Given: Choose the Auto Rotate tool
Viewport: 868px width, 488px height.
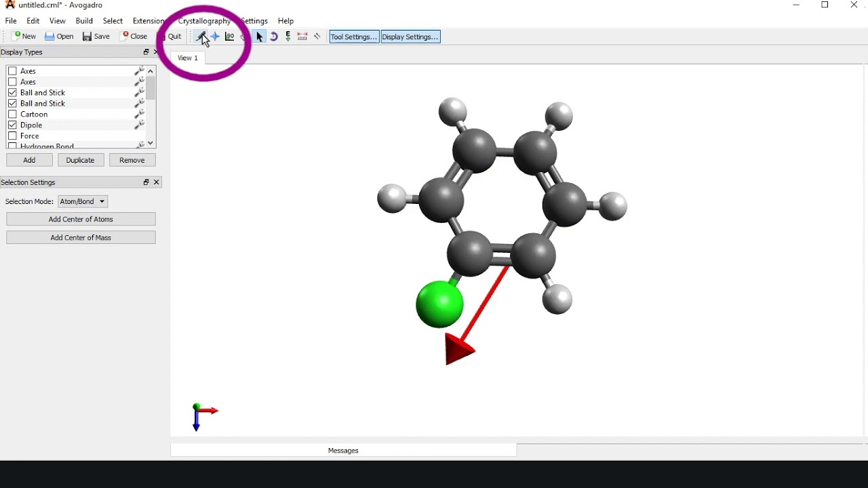Looking at the screenshot, I should (x=274, y=37).
